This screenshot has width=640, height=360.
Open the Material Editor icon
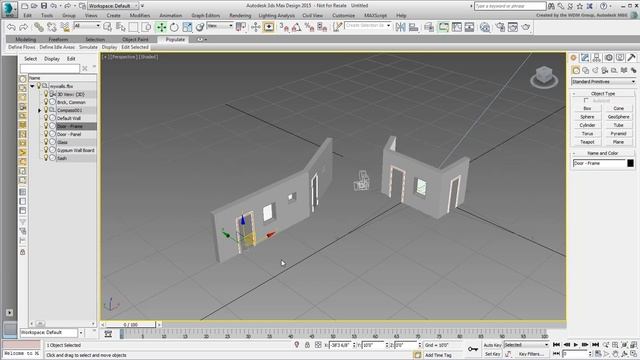coord(485,27)
